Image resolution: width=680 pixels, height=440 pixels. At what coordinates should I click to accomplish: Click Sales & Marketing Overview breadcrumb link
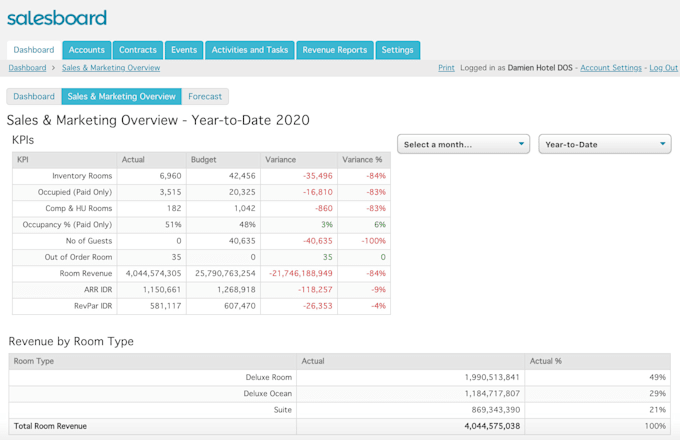coord(111,68)
